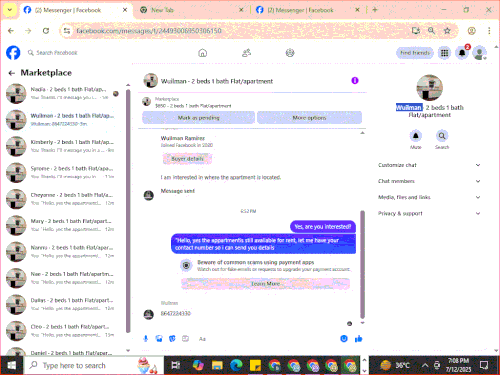The image size is (500, 375).
Task: Open the notifications bell with badge
Action: (x=462, y=53)
